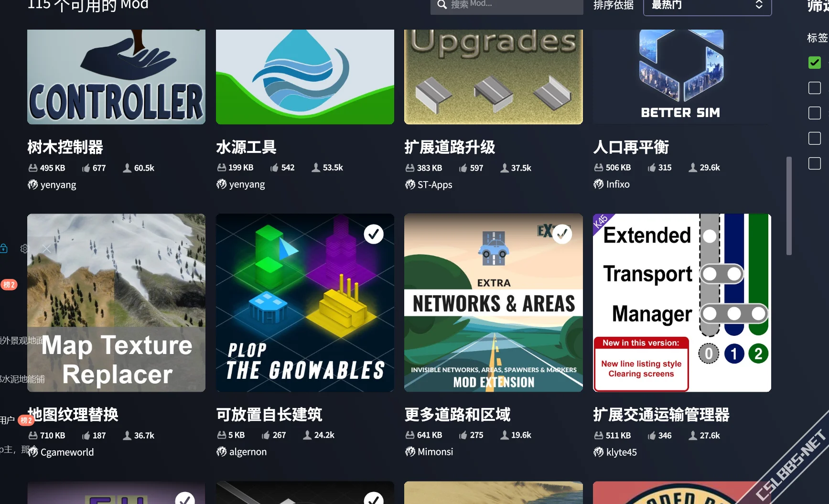Click the search magnifier icon
This screenshot has height=504, width=829.
442,5
